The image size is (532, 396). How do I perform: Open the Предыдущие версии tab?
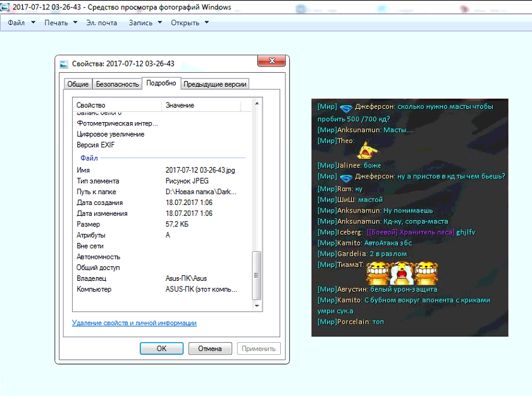point(215,84)
